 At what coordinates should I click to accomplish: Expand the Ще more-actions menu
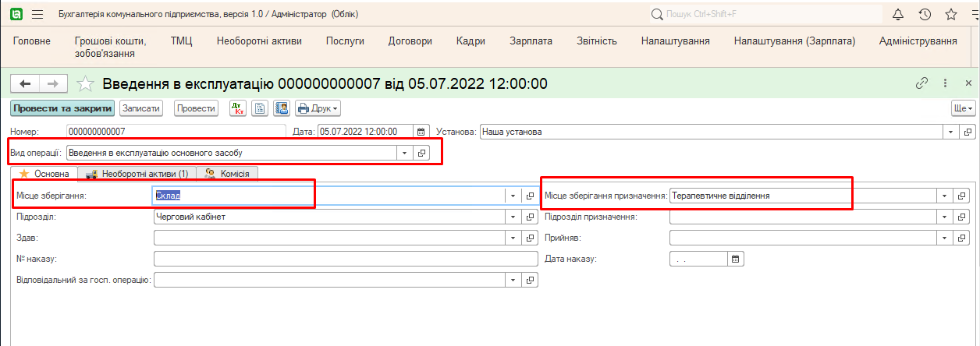coord(964,108)
